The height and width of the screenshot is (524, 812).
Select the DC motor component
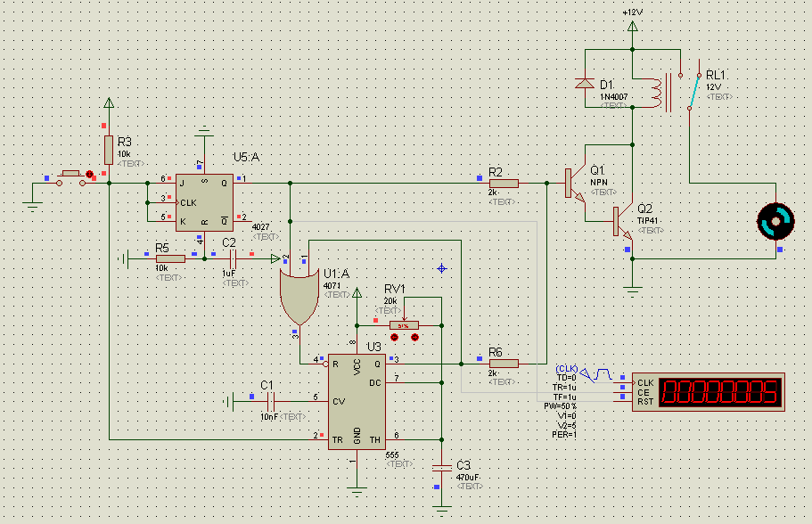775,222
